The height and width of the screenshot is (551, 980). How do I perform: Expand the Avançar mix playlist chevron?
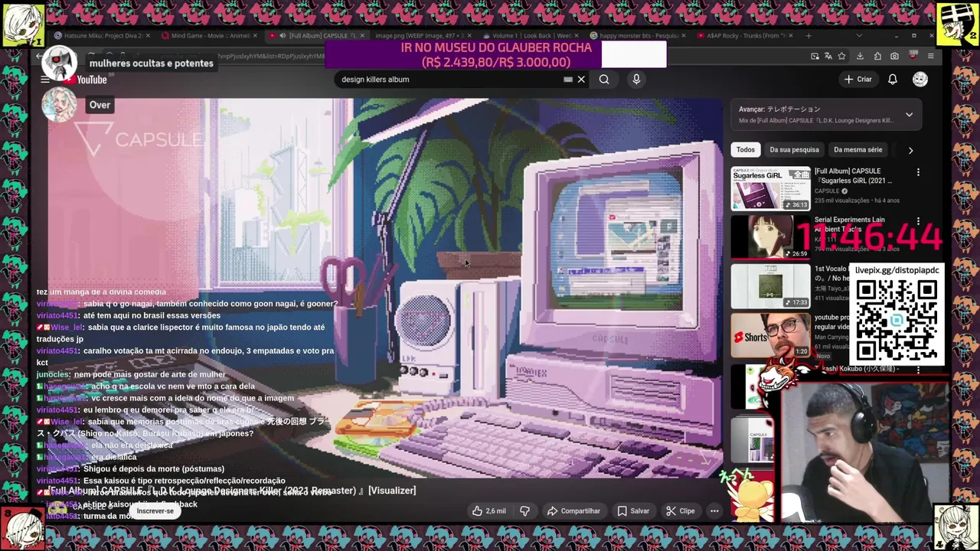pyautogui.click(x=909, y=115)
